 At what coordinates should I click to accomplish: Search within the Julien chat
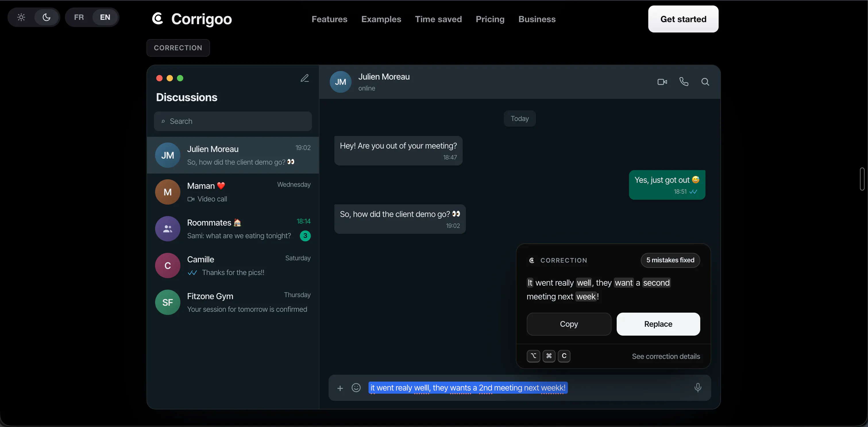pyautogui.click(x=705, y=82)
